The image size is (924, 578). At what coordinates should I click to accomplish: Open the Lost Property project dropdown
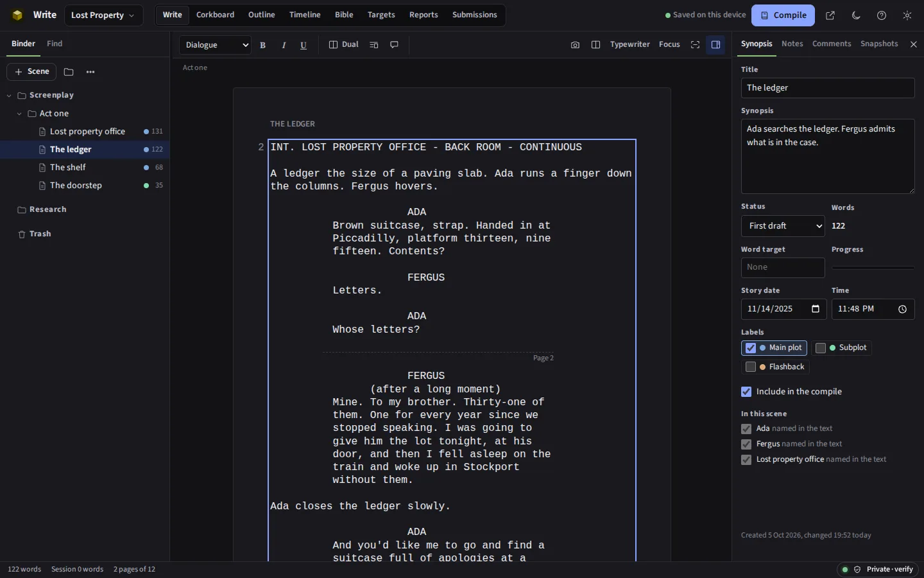[103, 15]
